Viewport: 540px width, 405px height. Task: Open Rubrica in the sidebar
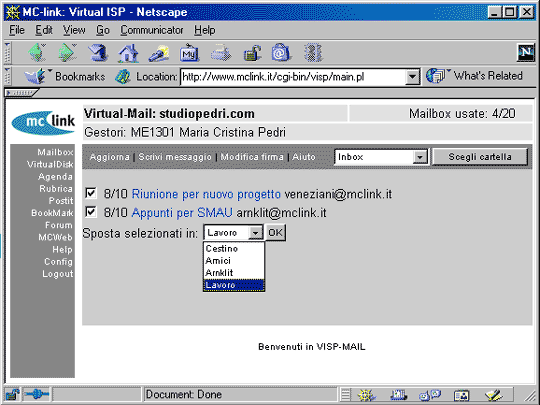point(56,189)
